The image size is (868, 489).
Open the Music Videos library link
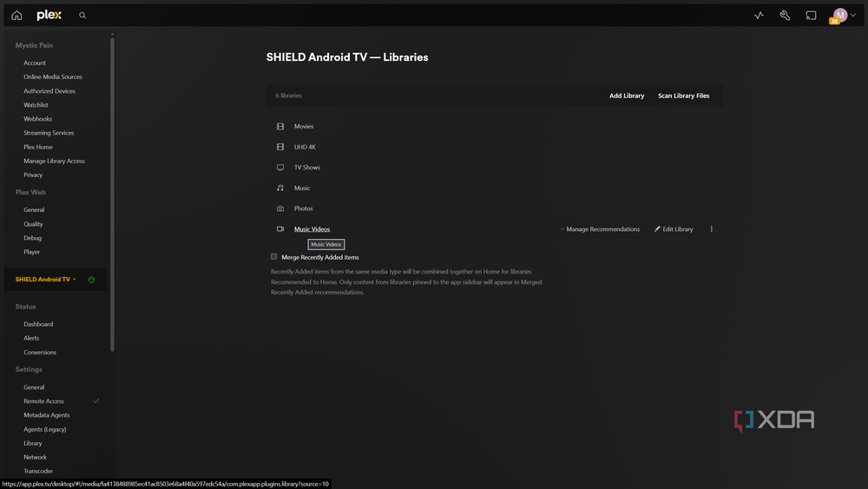[x=312, y=228]
